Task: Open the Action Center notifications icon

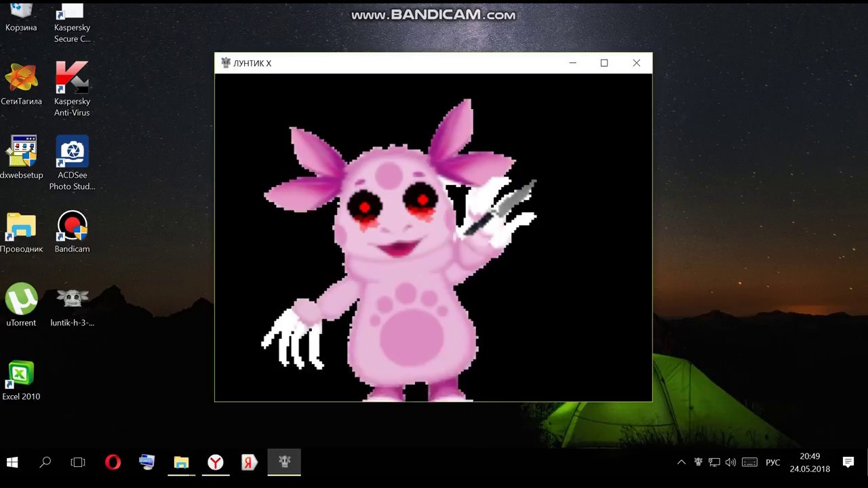Action: (x=848, y=462)
